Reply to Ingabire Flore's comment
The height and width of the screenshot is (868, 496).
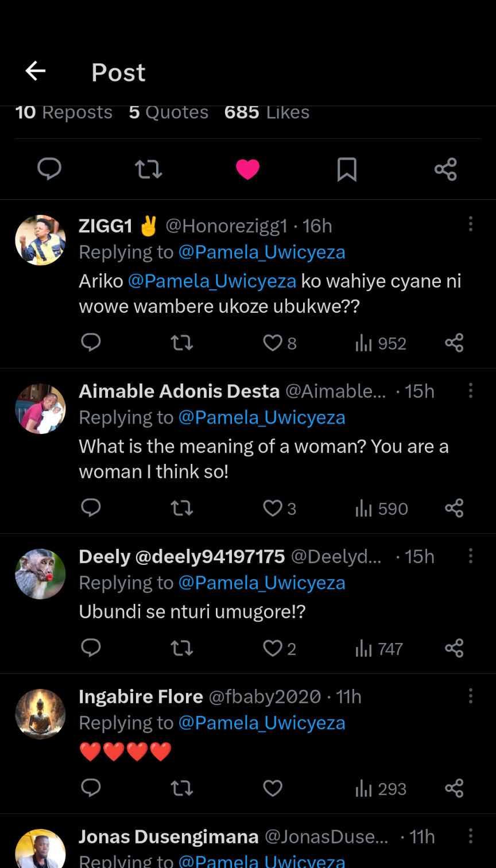[x=91, y=788]
